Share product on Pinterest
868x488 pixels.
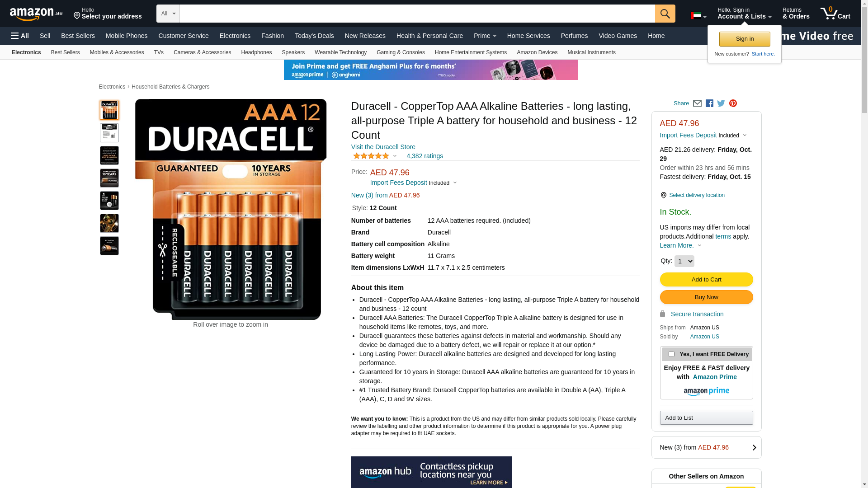733,103
